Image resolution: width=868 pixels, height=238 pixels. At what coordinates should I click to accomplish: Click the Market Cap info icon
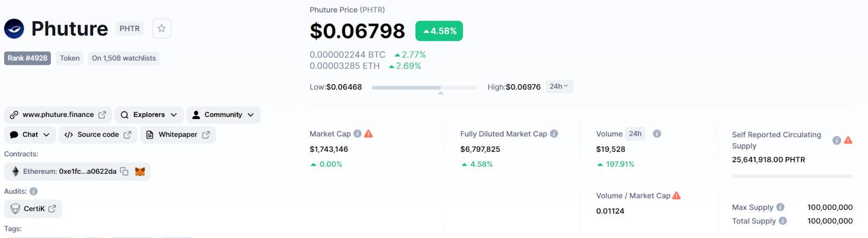click(358, 134)
